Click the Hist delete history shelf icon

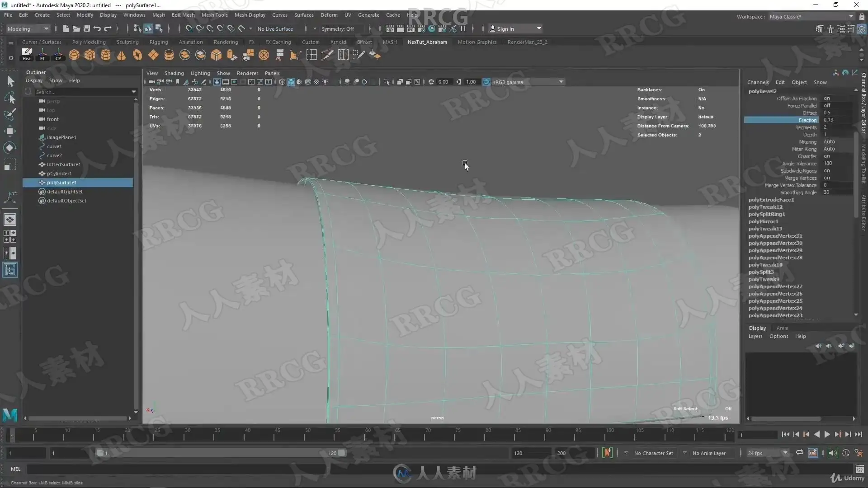[x=27, y=55]
